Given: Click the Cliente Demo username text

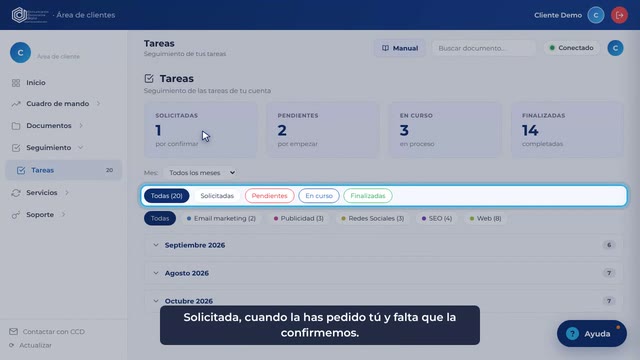Looking at the screenshot, I should point(558,15).
